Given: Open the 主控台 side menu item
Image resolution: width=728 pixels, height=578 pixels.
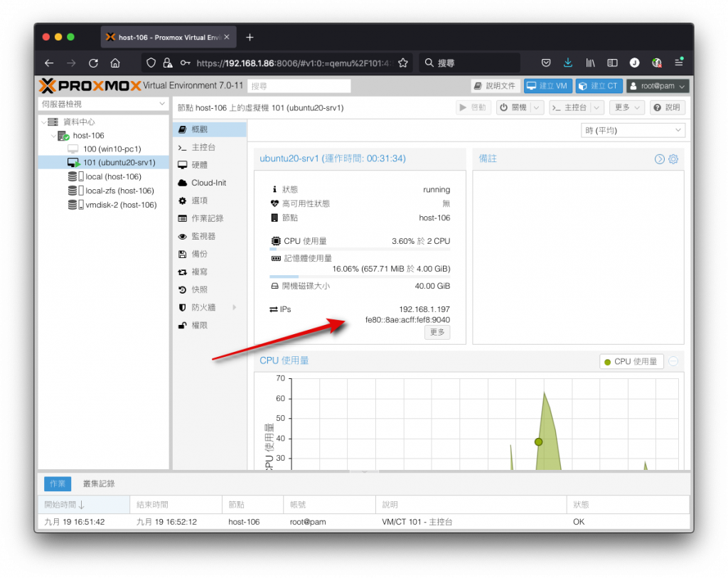Looking at the screenshot, I should [x=210, y=147].
